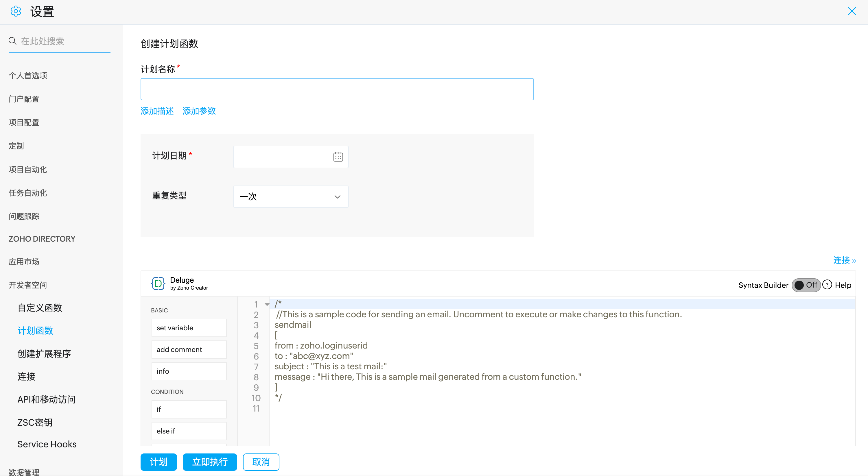Click the 取消 button
The width and height of the screenshot is (868, 476).
point(261,462)
